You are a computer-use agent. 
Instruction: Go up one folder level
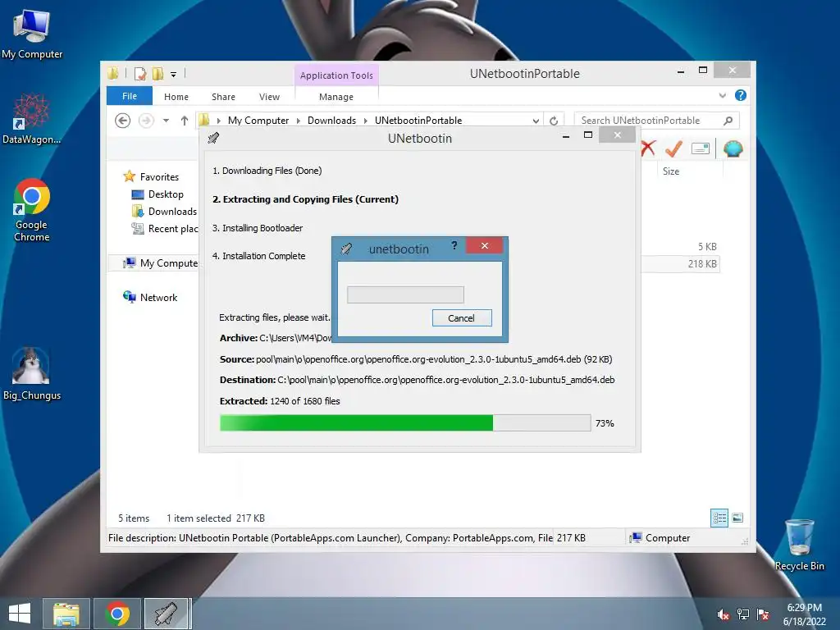click(185, 121)
